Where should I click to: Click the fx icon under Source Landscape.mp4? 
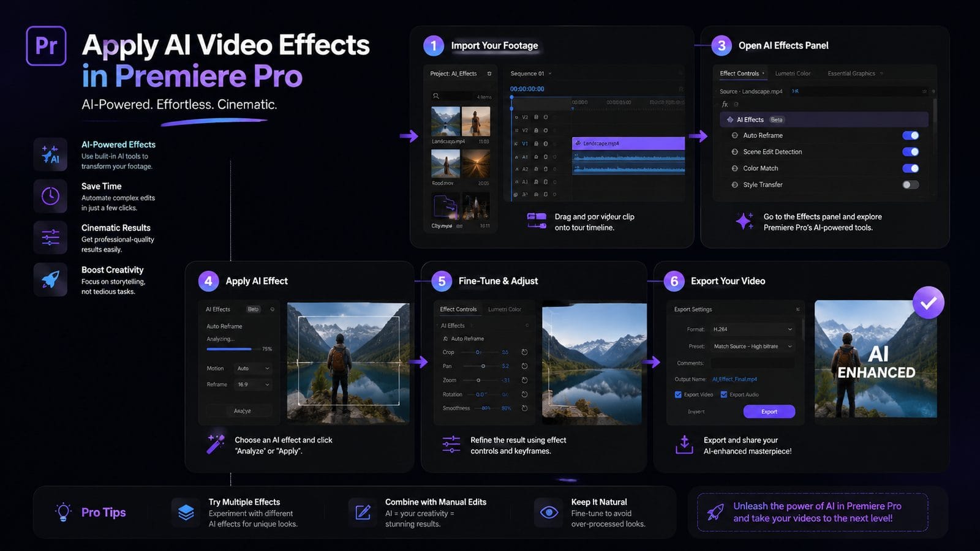(x=725, y=104)
